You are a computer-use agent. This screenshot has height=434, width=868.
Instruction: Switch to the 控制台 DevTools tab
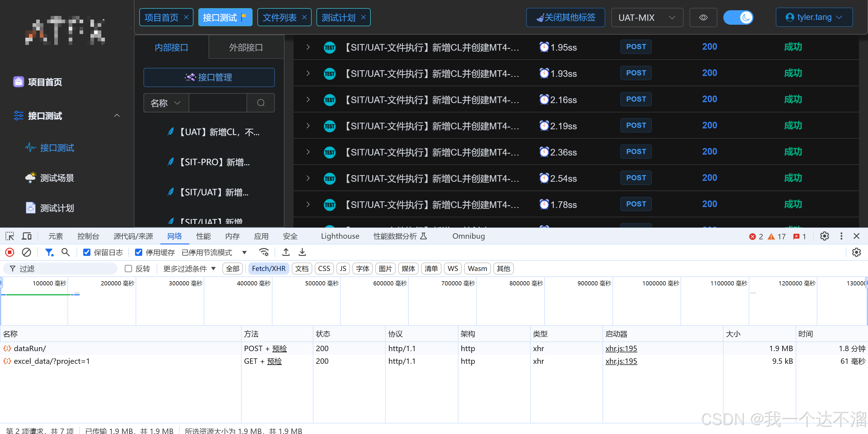tap(88, 236)
